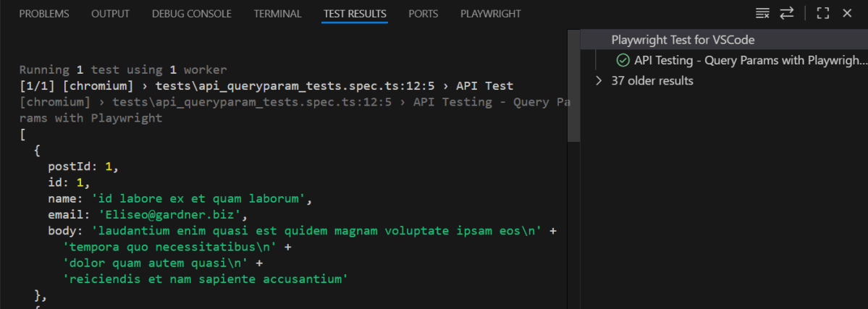The height and width of the screenshot is (309, 868).
Task: Click the 'Running 1 test using 1 worker' line
Action: click(x=123, y=70)
